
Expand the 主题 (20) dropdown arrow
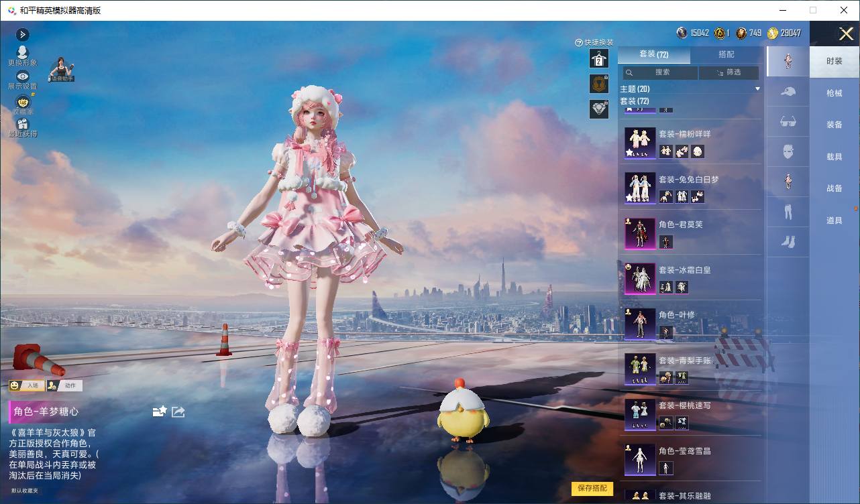point(757,88)
